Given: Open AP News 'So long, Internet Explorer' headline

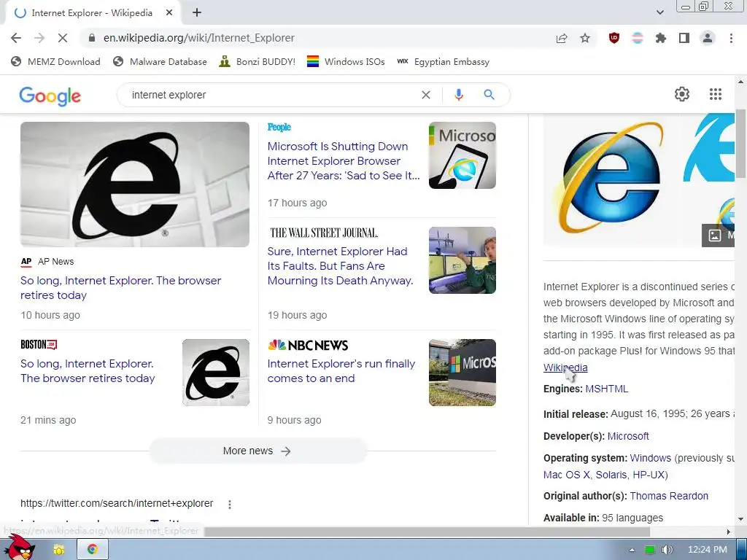Looking at the screenshot, I should click(x=120, y=287).
